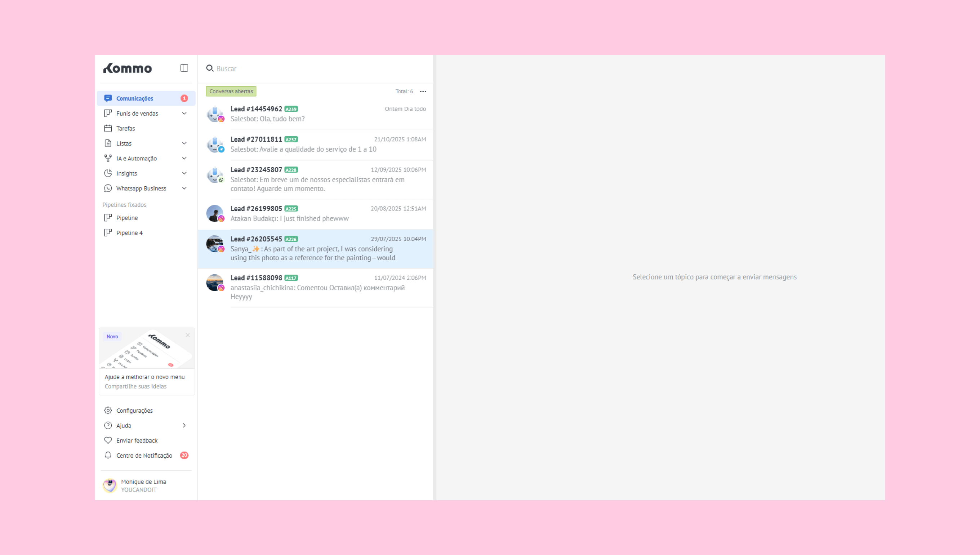
Task: Collapse the sidebar using the panel toggle icon
Action: pyautogui.click(x=184, y=68)
